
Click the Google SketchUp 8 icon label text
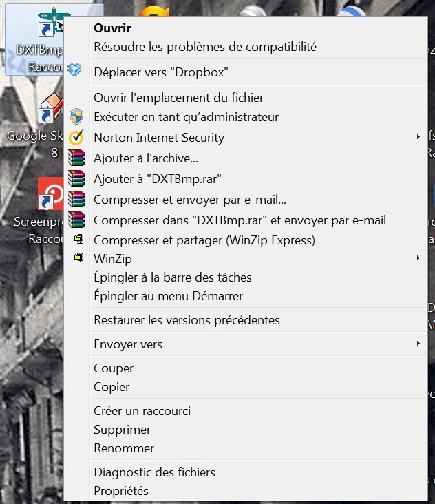pyautogui.click(x=35, y=144)
